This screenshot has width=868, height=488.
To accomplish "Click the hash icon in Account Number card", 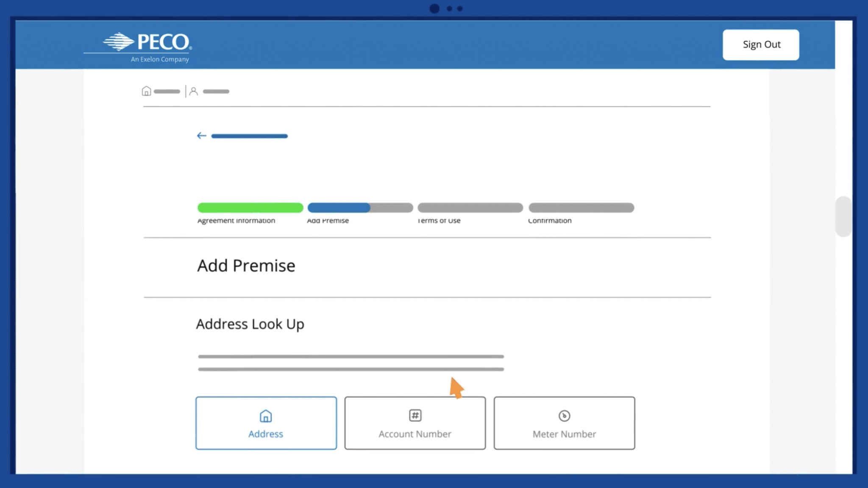I will click(x=415, y=416).
